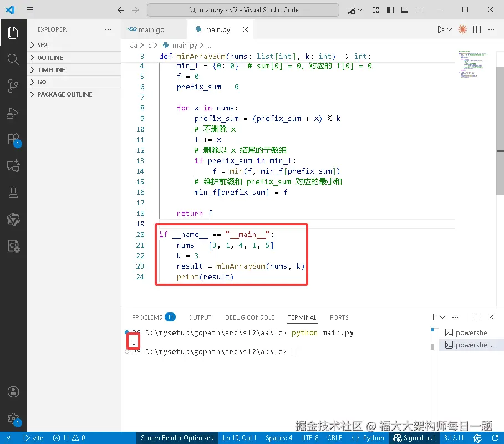Toggle the Secondary Side Bar
This screenshot has height=444, width=504.
(419, 10)
